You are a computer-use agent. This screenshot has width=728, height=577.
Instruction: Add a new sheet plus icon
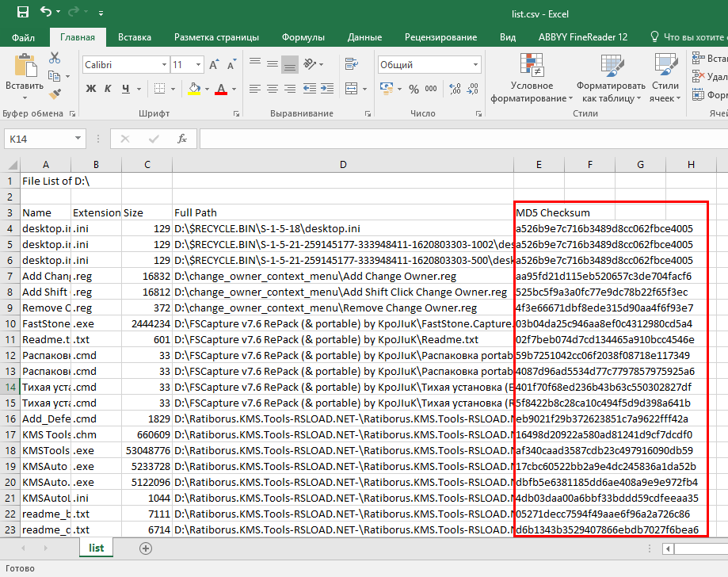[x=145, y=548]
